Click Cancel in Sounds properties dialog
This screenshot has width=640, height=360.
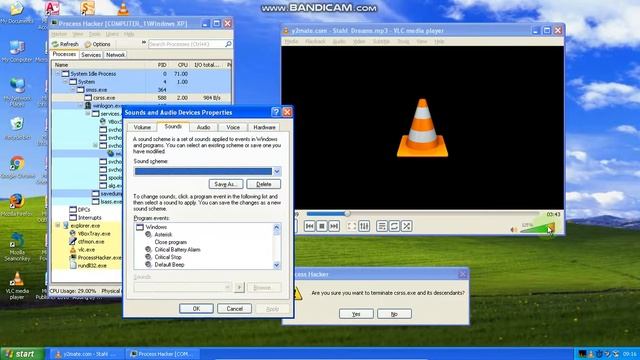point(234,309)
